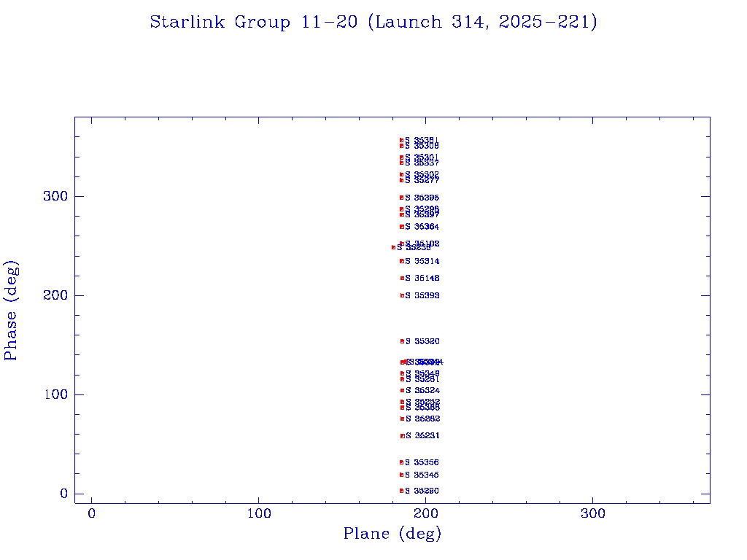The width and height of the screenshot is (747, 560).
Task: Click the Starlink Group 11-20 plot title
Action: 373,23
